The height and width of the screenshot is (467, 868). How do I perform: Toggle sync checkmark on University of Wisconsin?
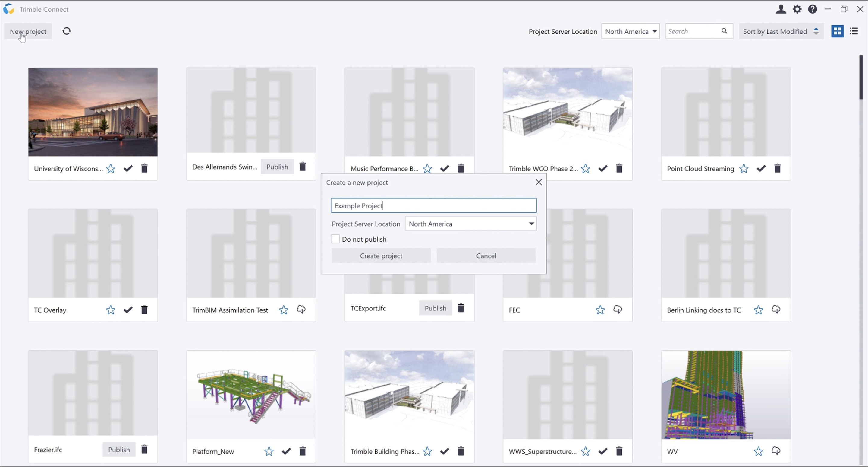coord(128,168)
